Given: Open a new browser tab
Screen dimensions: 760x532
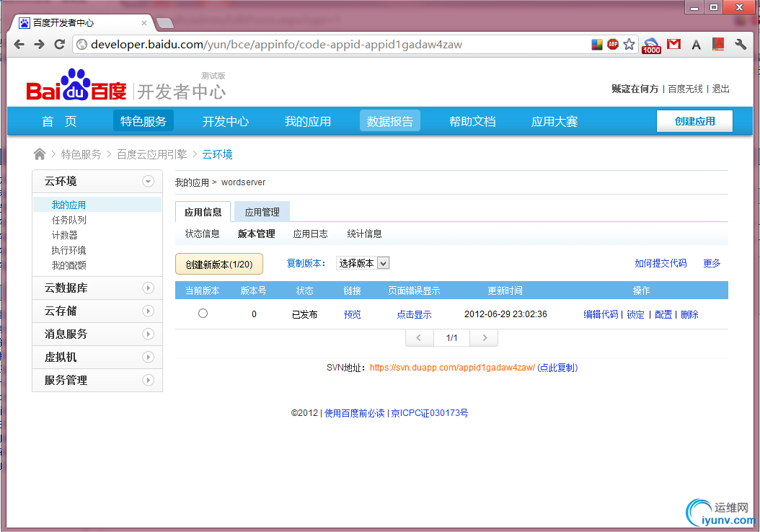Looking at the screenshot, I should pyautogui.click(x=165, y=23).
